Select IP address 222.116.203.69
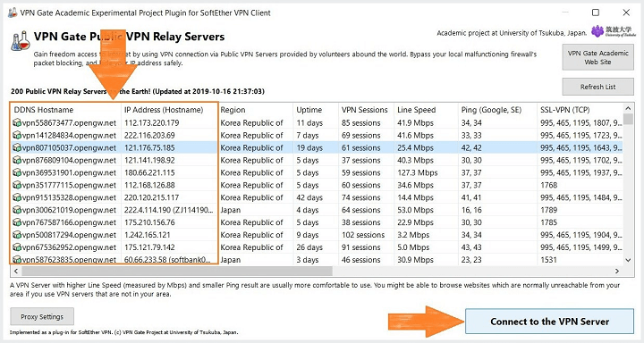644x343 pixels. (x=149, y=135)
